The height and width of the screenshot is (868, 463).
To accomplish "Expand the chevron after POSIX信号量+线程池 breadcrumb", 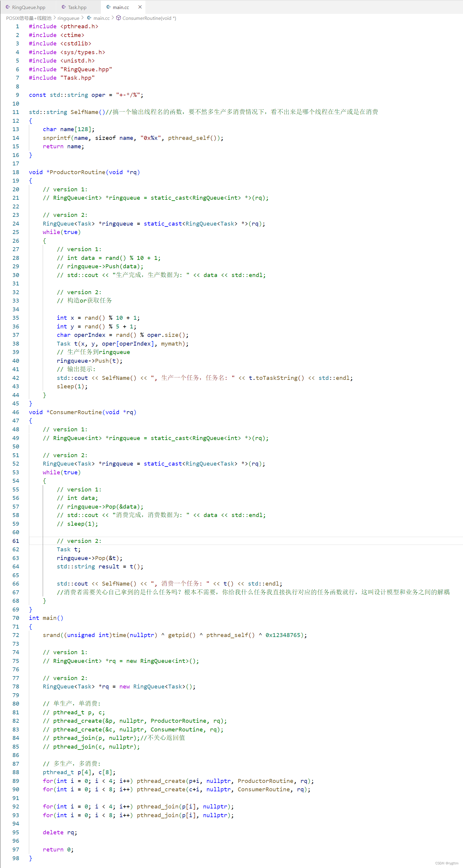I will [x=55, y=18].
